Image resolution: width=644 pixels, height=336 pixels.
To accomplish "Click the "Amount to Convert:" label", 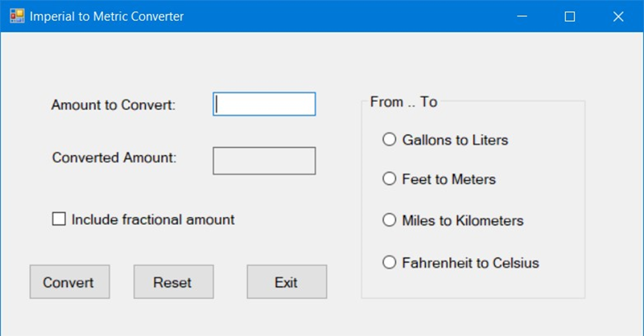I will [x=114, y=105].
